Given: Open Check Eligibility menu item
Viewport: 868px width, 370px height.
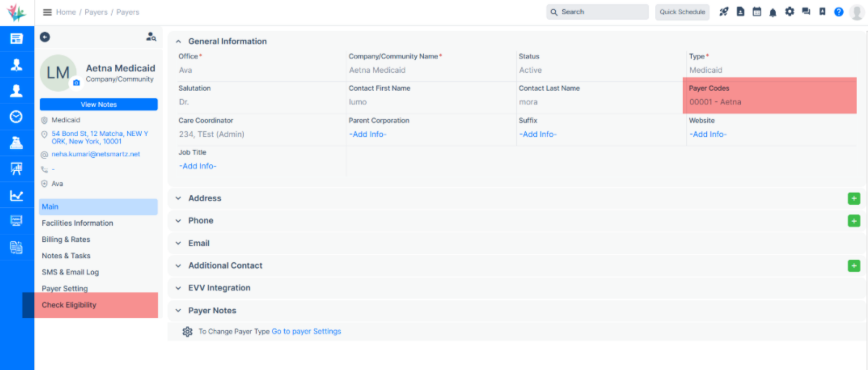Looking at the screenshot, I should point(69,305).
